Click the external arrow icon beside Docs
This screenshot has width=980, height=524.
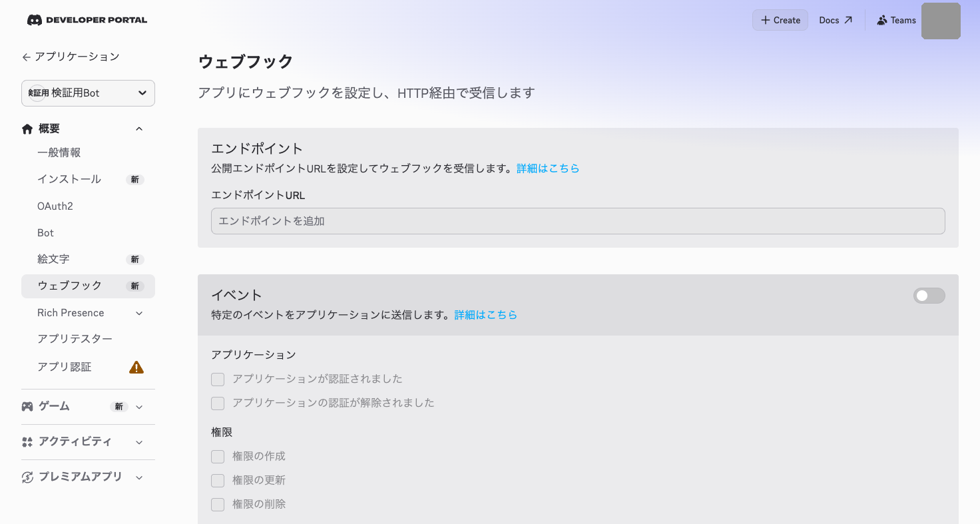pyautogui.click(x=848, y=20)
